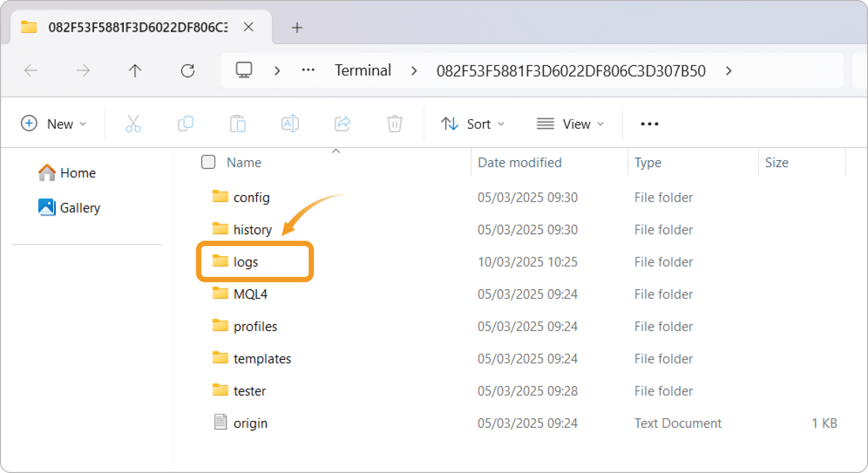Open the address bar ellipsis breadcrumb
Viewport: 868px width, 473px height.
coord(308,70)
